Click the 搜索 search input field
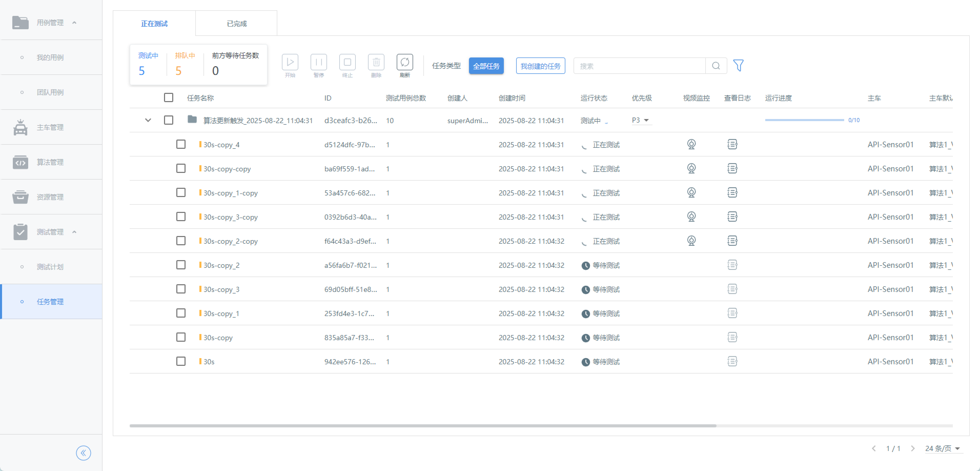 [639, 66]
